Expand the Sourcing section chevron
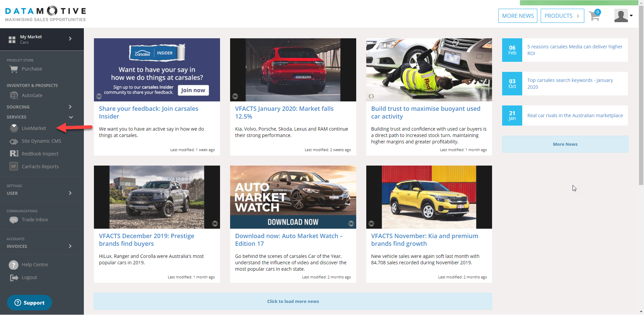 click(x=70, y=107)
